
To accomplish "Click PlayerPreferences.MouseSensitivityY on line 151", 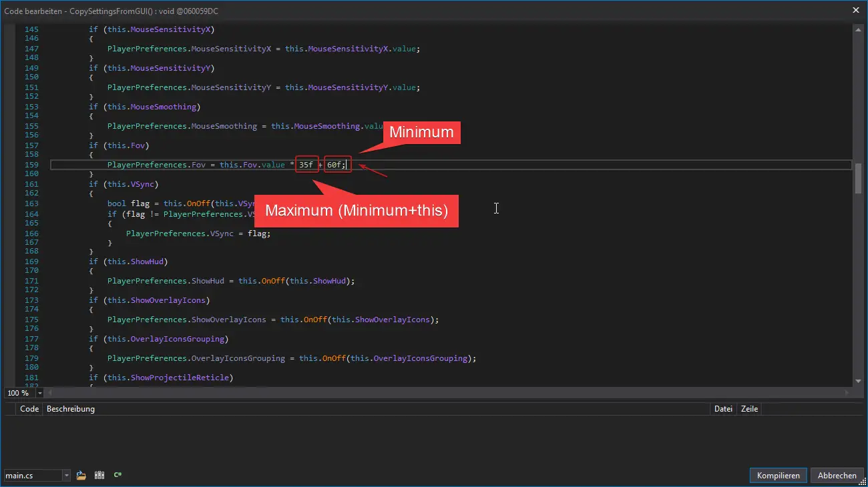I will [189, 87].
